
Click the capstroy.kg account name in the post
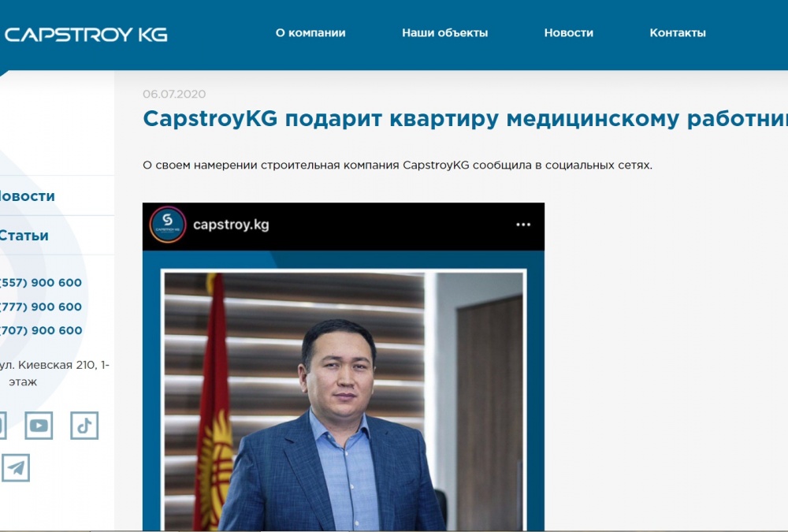pos(231,225)
